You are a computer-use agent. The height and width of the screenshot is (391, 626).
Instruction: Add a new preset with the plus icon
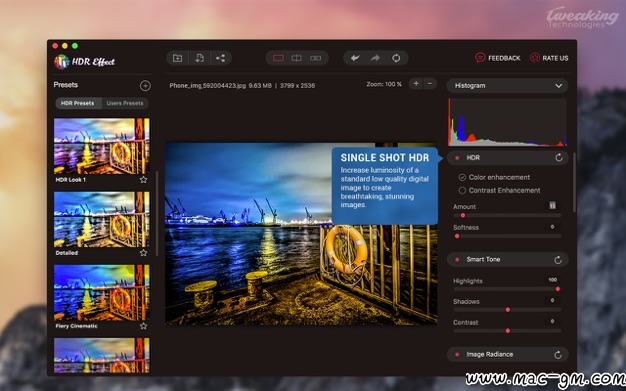145,85
